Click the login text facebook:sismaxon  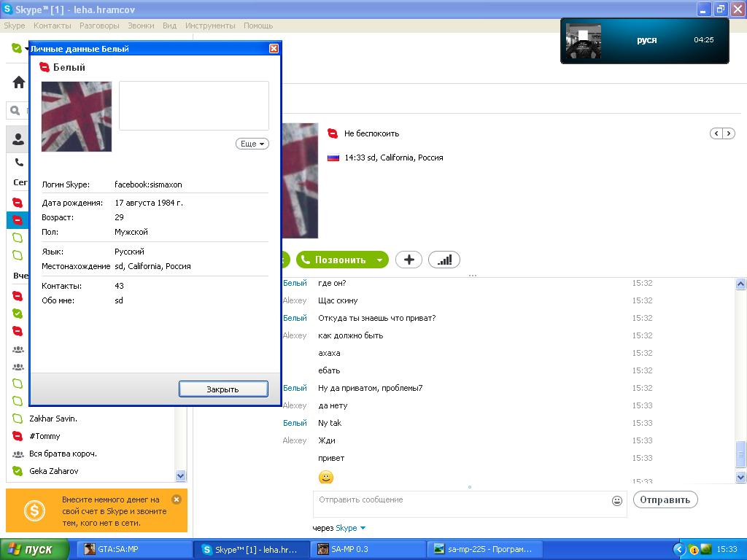point(148,184)
